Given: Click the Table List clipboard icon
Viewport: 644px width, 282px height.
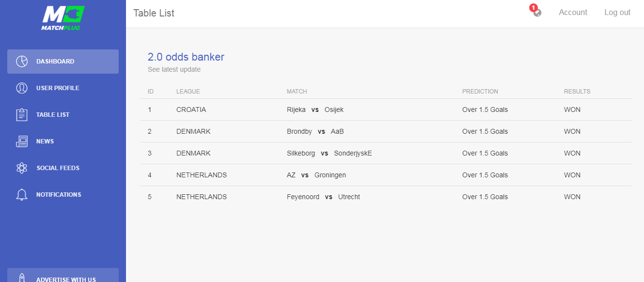Looking at the screenshot, I should coord(22,115).
